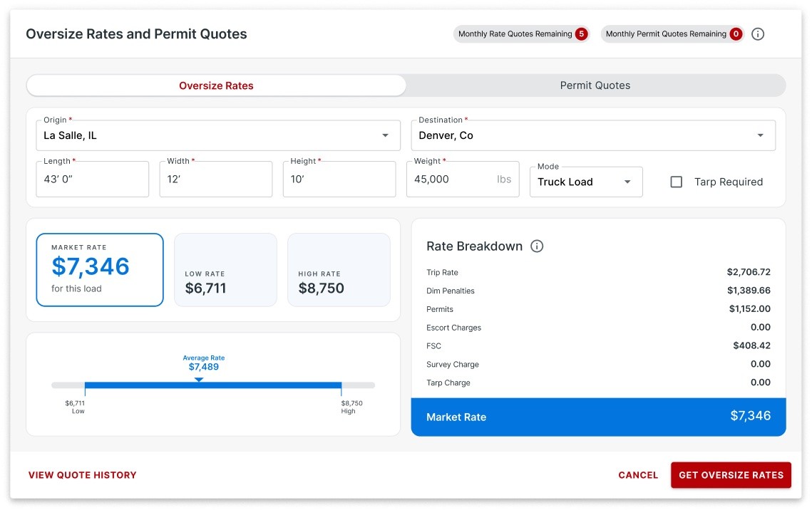Open View Quote History
Image resolution: width=812 pixels, height=510 pixels.
coord(82,474)
